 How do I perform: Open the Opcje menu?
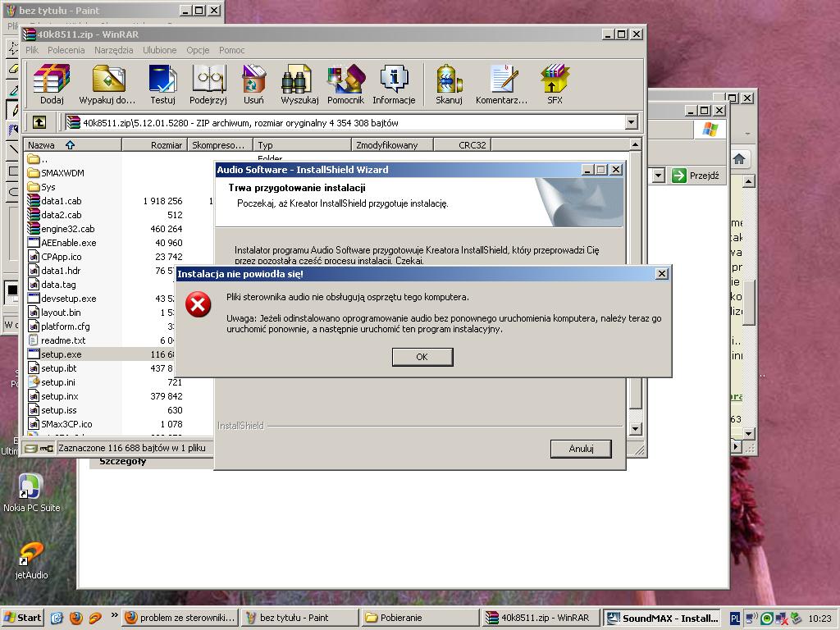coord(198,50)
